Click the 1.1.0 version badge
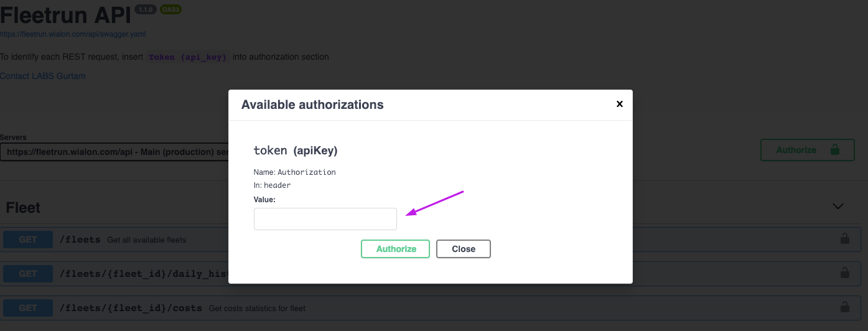868x331 pixels. click(146, 9)
